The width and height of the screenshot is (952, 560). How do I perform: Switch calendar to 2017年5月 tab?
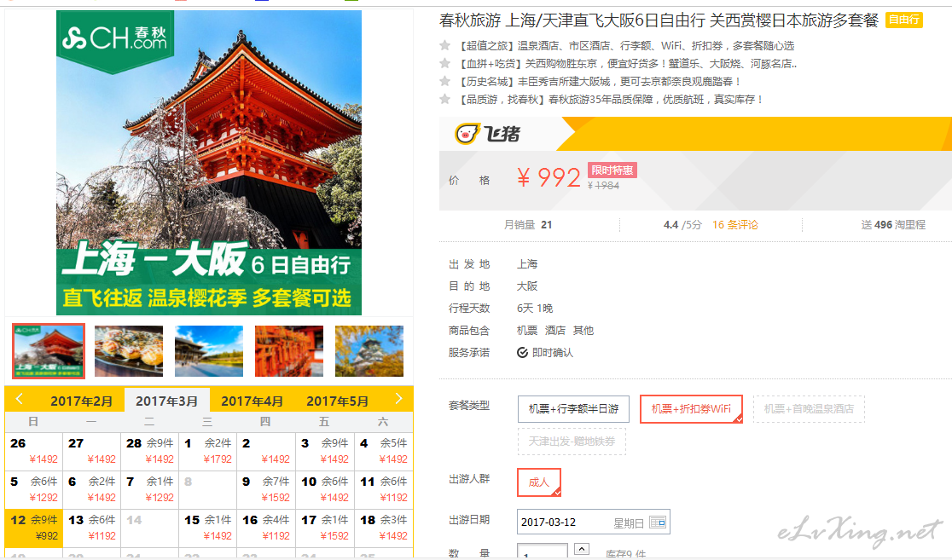337,401
